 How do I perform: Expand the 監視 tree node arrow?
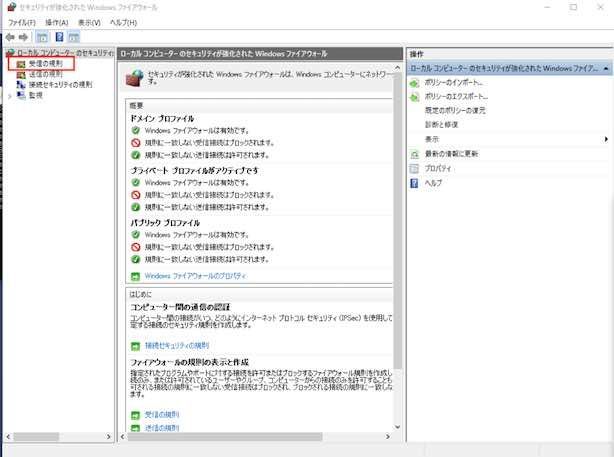(x=10, y=96)
